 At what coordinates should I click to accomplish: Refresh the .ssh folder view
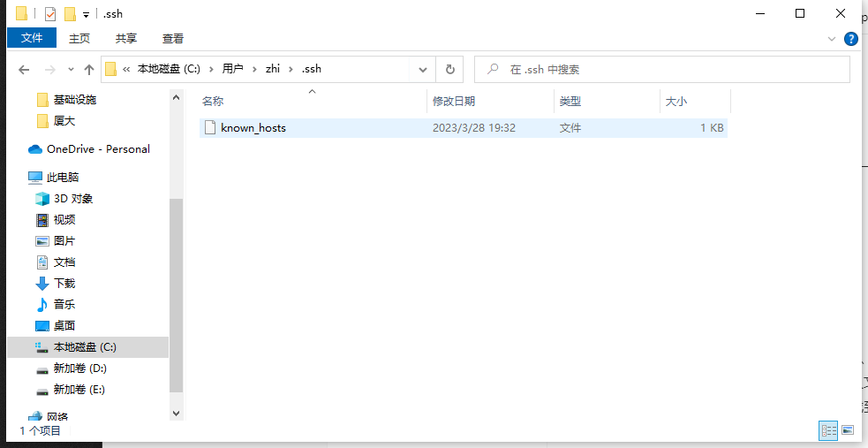450,70
